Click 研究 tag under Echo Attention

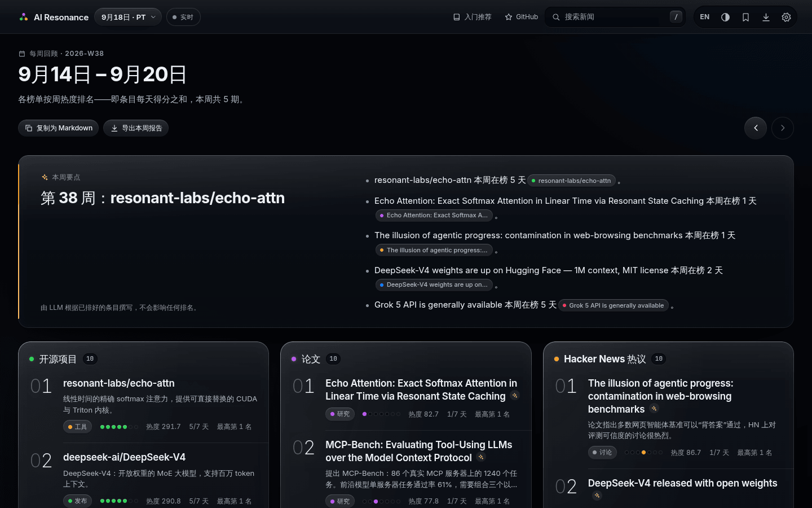[x=340, y=414]
